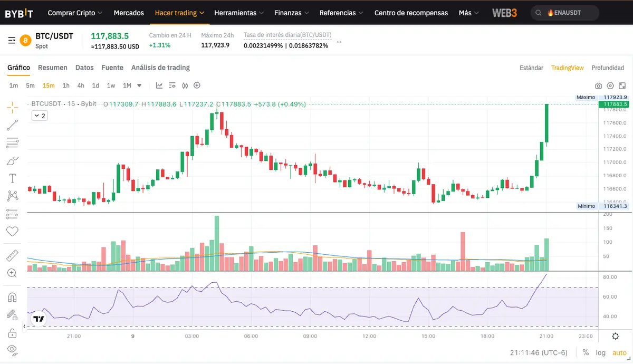Toggle auto scale on price axis
The width and height of the screenshot is (633, 364).
(x=619, y=352)
